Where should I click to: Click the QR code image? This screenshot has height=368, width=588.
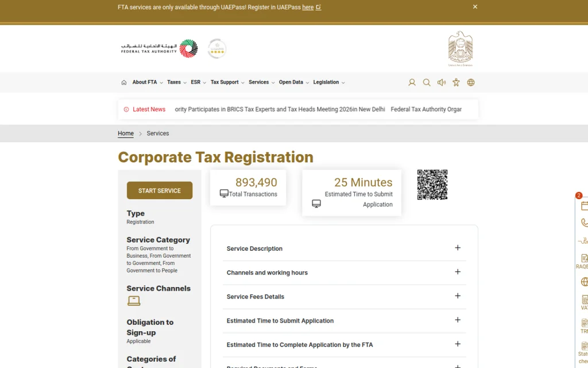(432, 185)
